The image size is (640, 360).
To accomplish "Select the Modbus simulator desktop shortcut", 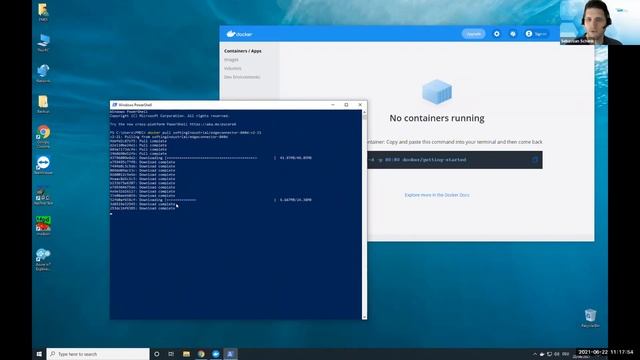I will [43, 226].
